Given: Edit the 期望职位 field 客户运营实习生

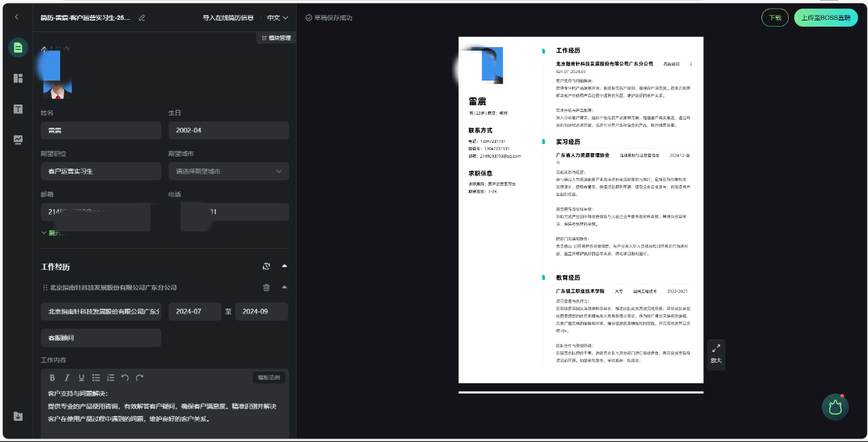Looking at the screenshot, I should click(100, 171).
